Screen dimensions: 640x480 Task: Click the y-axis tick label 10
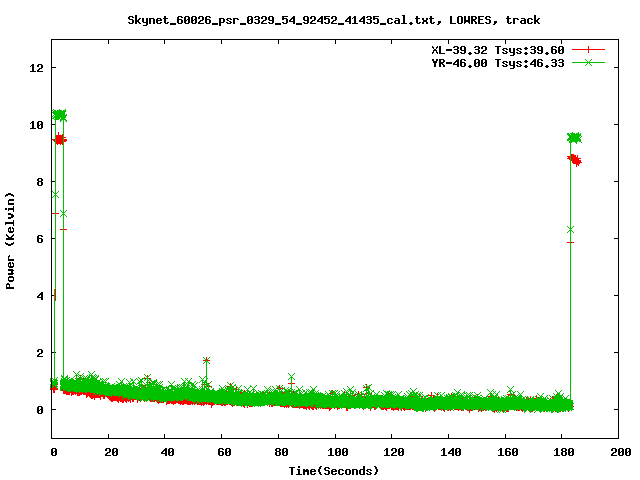click(36, 125)
